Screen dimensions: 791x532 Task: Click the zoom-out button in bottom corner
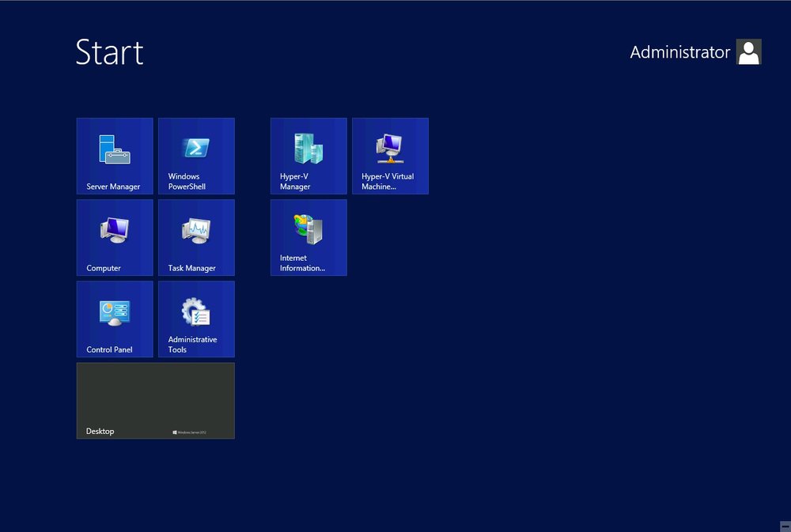(785, 526)
